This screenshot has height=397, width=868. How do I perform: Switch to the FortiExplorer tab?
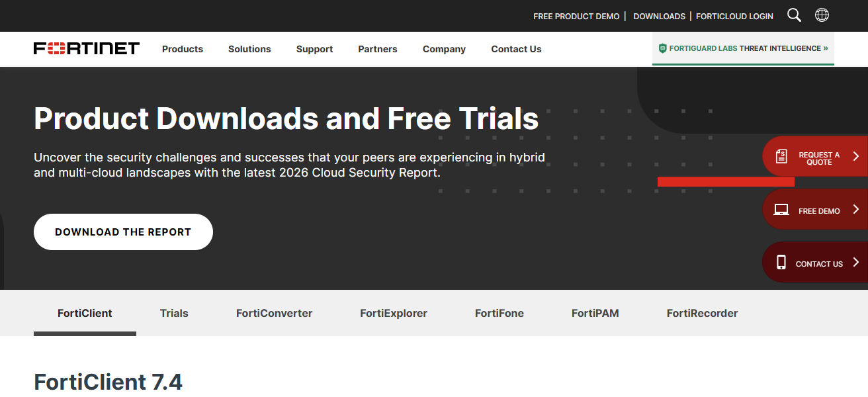point(394,313)
